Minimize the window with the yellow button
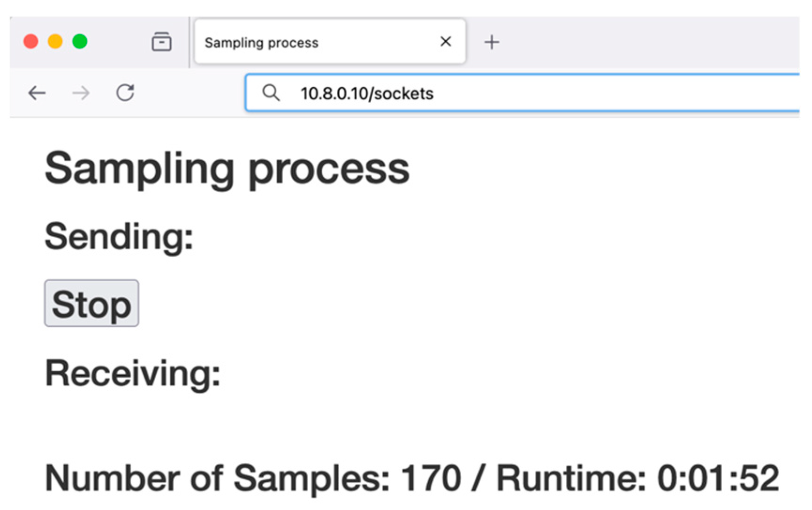 click(x=55, y=42)
